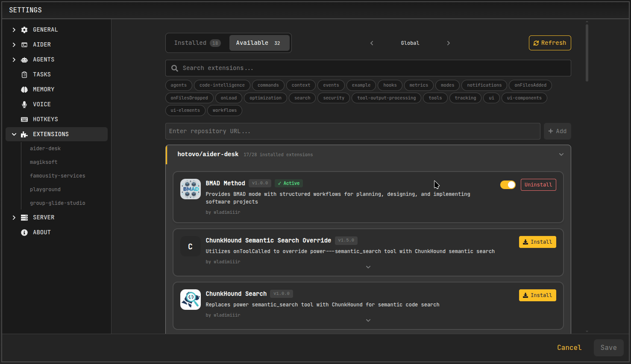Switch to the Installed tab

click(x=197, y=43)
